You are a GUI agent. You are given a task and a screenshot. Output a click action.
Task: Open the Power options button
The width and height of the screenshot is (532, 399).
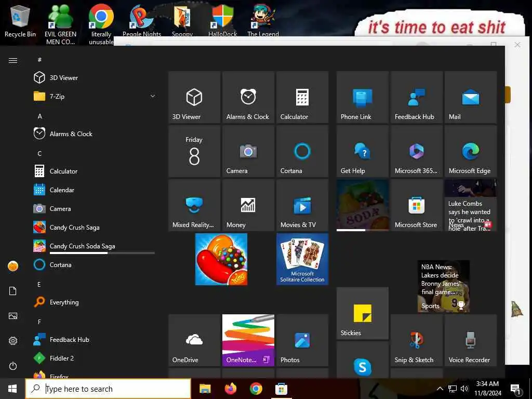(13, 366)
